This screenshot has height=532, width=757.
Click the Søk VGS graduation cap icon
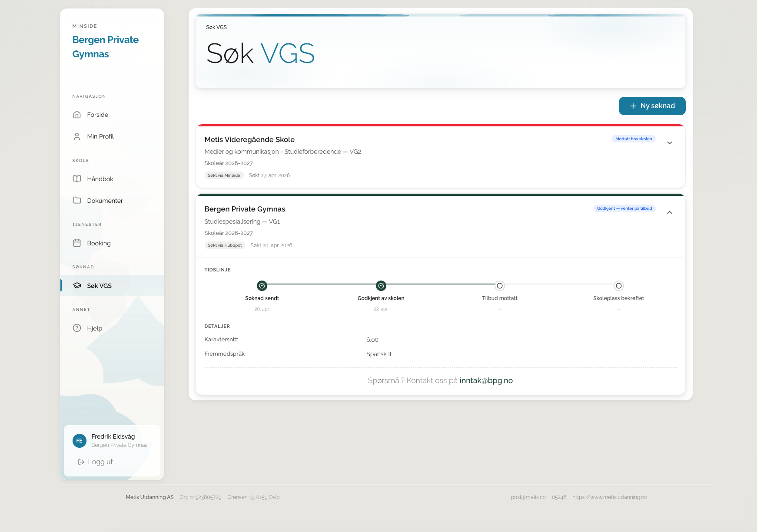pos(77,286)
